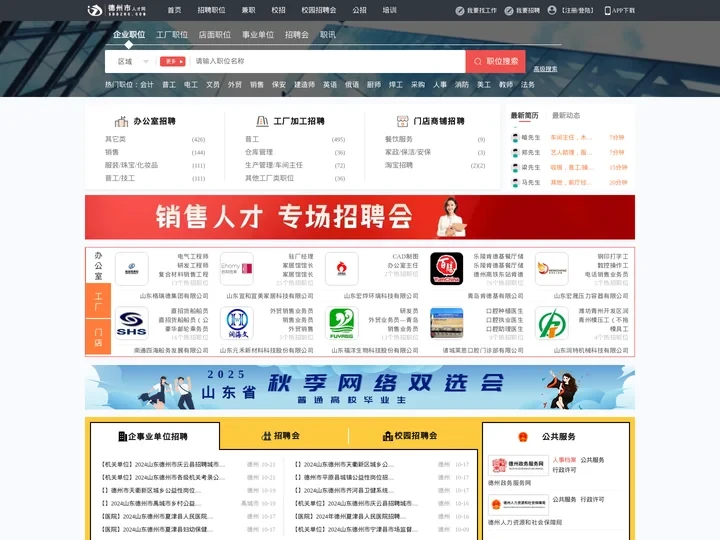This screenshot has width=720, height=540.
Task: Click the Ehomy 宜和宜美 company logo
Action: (x=237, y=269)
